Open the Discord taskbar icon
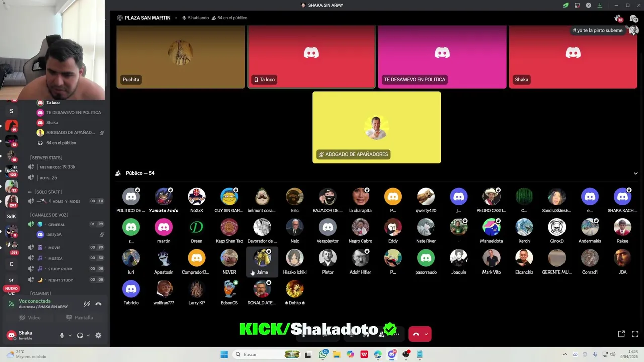 (392, 354)
